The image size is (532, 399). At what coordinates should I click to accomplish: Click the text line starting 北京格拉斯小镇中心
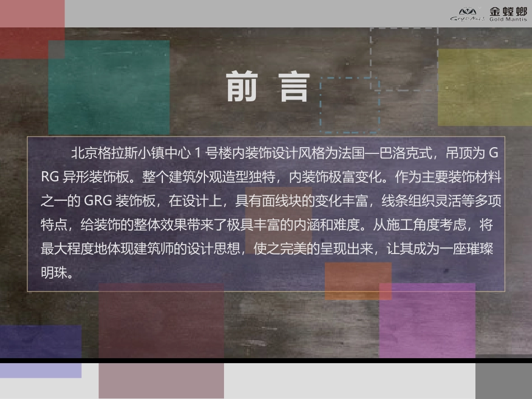point(284,153)
